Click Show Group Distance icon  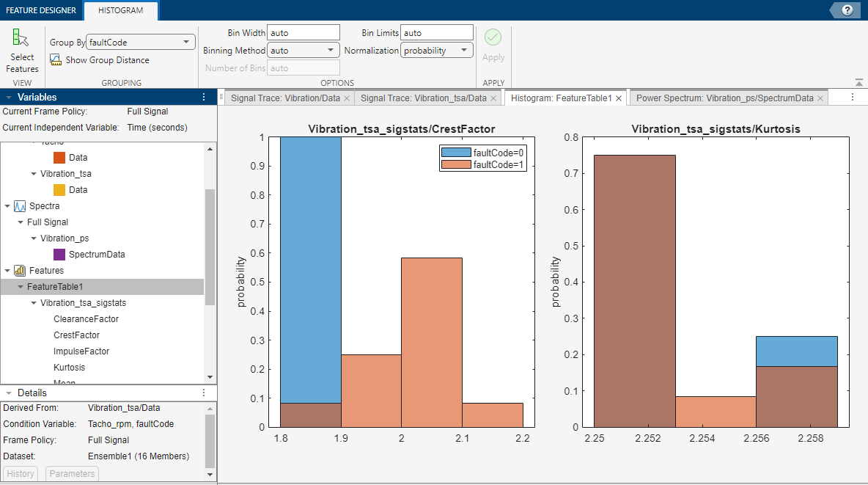[x=56, y=60]
